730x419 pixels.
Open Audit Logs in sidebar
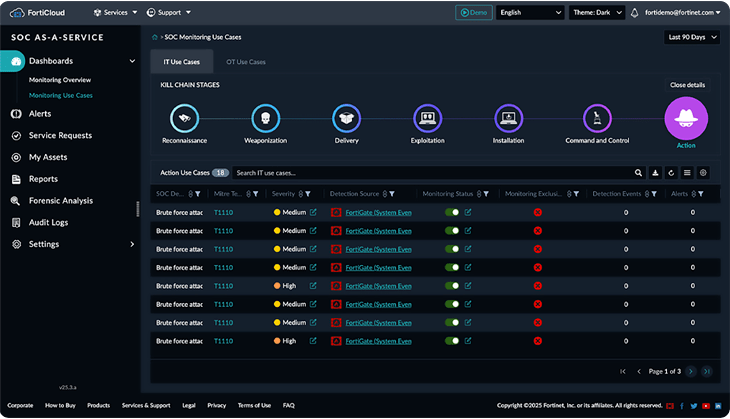coord(48,223)
